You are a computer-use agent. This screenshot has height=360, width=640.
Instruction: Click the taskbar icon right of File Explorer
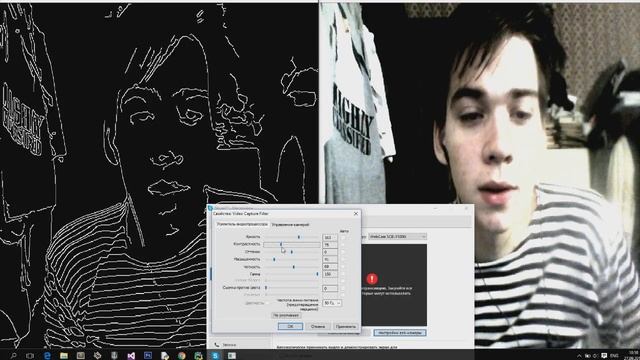coord(80,356)
